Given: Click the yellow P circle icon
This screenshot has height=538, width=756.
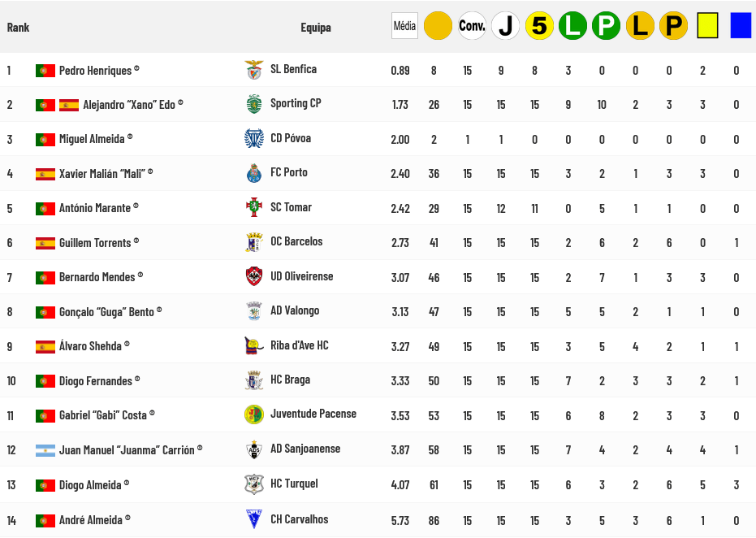Looking at the screenshot, I should tap(673, 26).
